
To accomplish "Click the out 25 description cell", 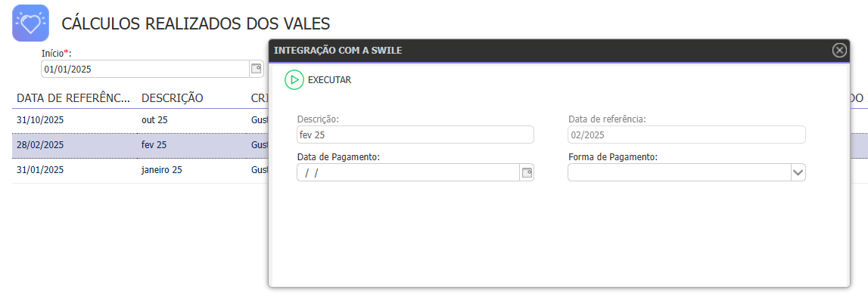I will [154, 120].
